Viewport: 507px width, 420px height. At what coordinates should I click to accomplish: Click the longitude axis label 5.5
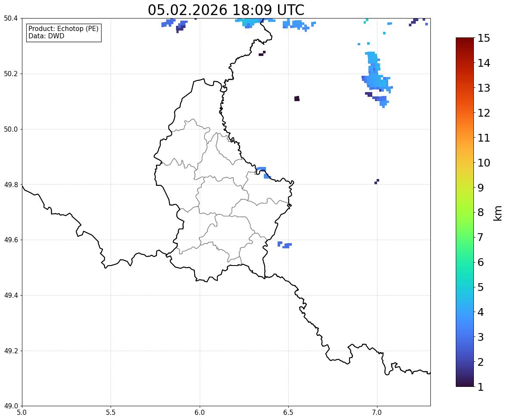point(111,413)
